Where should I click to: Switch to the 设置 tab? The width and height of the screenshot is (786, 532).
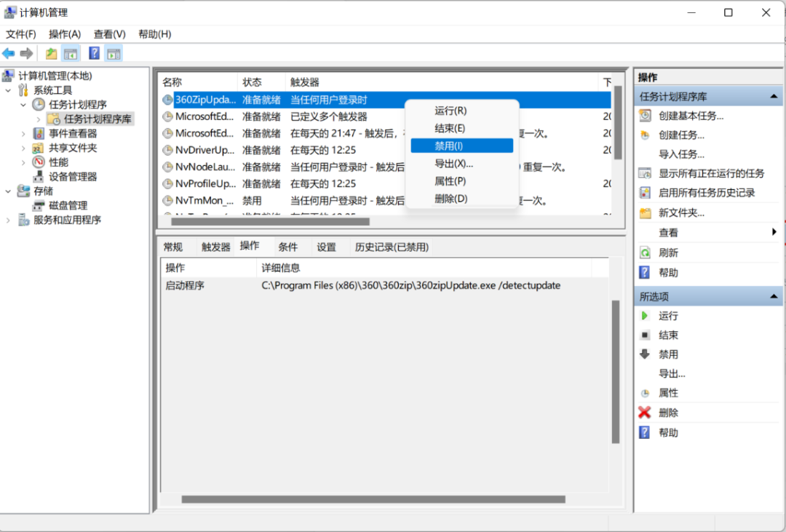coord(326,247)
